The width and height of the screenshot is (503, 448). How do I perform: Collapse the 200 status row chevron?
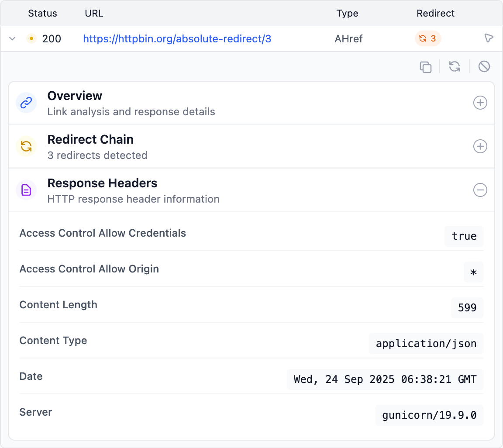pyautogui.click(x=12, y=39)
